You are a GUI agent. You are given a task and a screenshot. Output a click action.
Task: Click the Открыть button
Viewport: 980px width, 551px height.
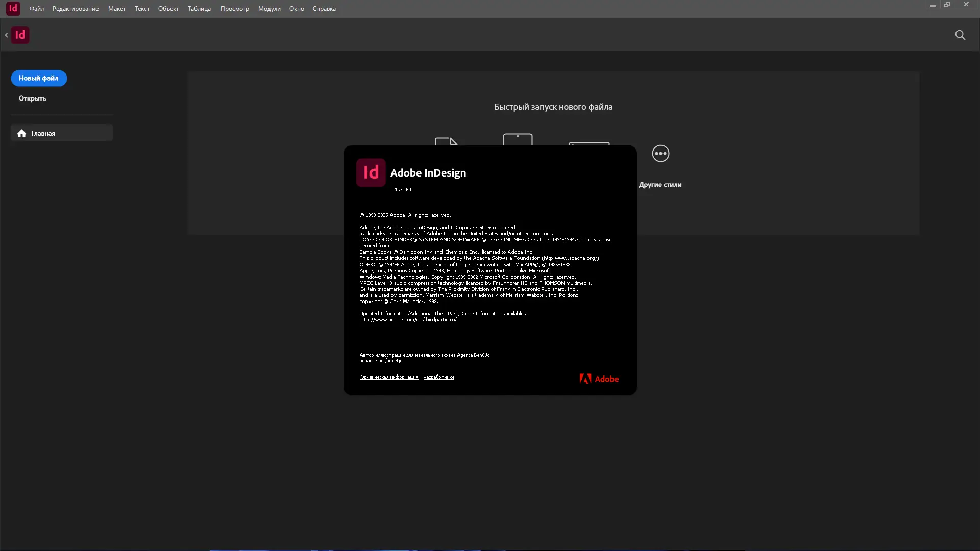coord(33,98)
